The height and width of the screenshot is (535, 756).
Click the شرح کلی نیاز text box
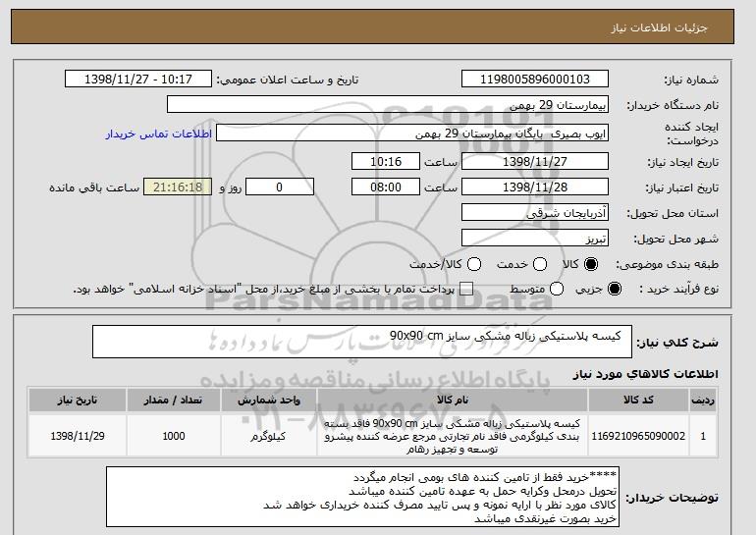362,342
